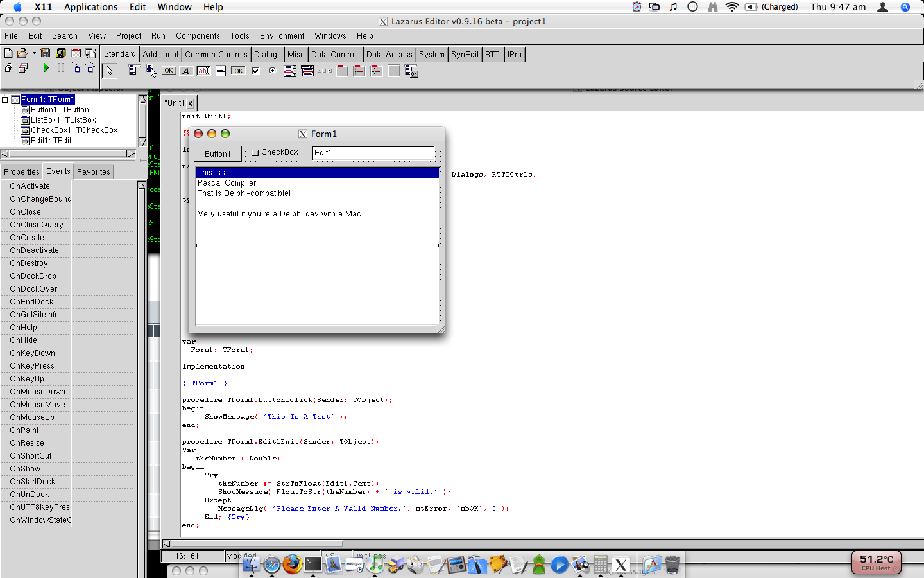Click the horizontal scrollbar under component tree
This screenshot has height=578, width=924.
[68, 153]
